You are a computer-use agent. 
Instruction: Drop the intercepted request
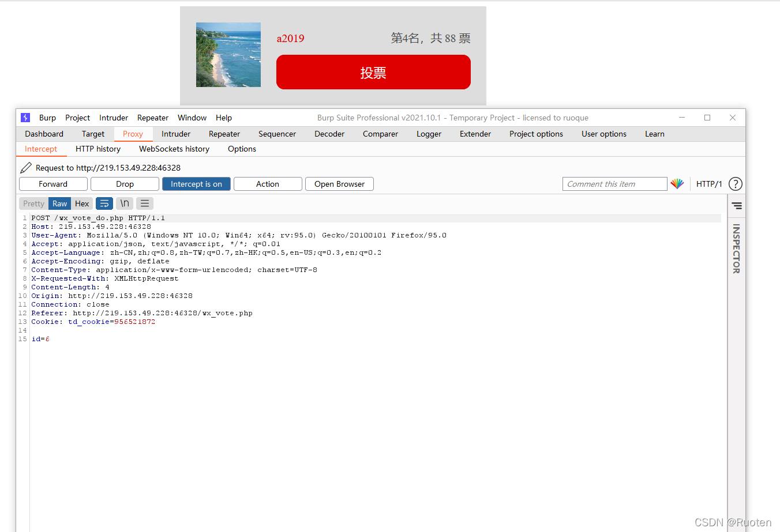tap(125, 184)
